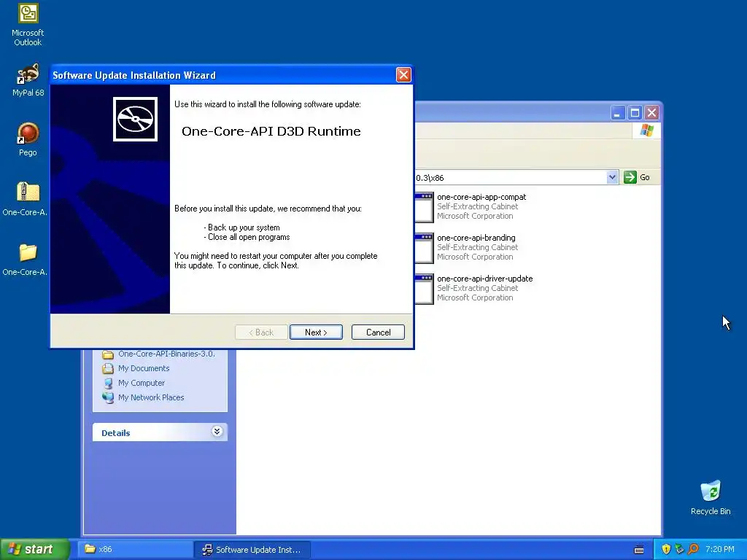Screen dimensions: 747x560
Task: Open One-Core-API-Binaries-3.0 link
Action: pyautogui.click(x=166, y=354)
